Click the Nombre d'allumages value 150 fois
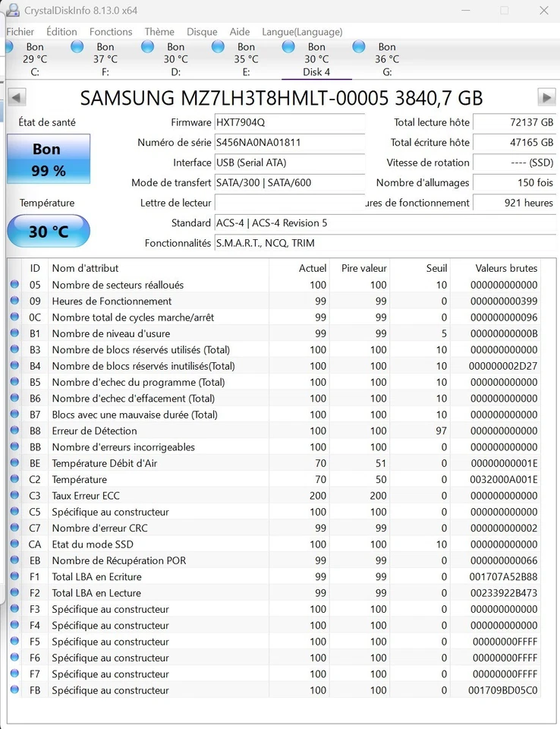This screenshot has height=729, width=560. click(514, 182)
